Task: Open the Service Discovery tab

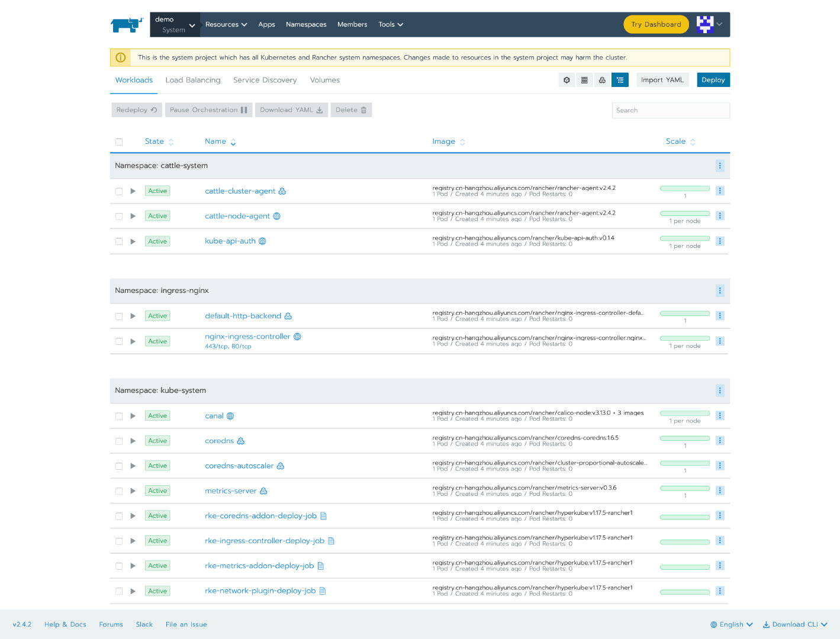Action: 265,80
